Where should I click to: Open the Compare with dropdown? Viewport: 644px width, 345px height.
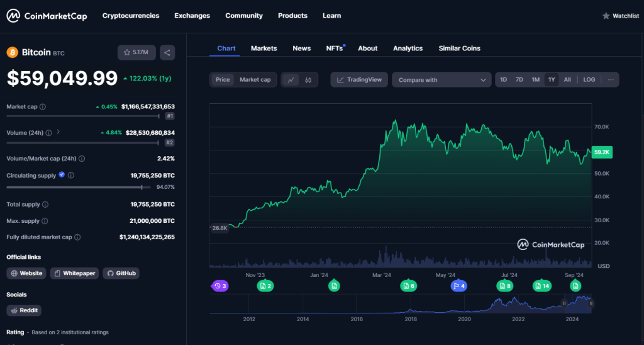click(441, 80)
